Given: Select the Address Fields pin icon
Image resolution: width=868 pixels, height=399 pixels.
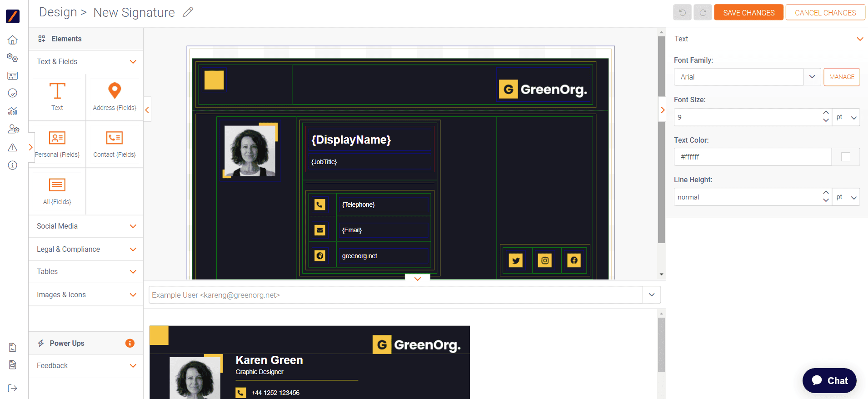Looking at the screenshot, I should 115,90.
